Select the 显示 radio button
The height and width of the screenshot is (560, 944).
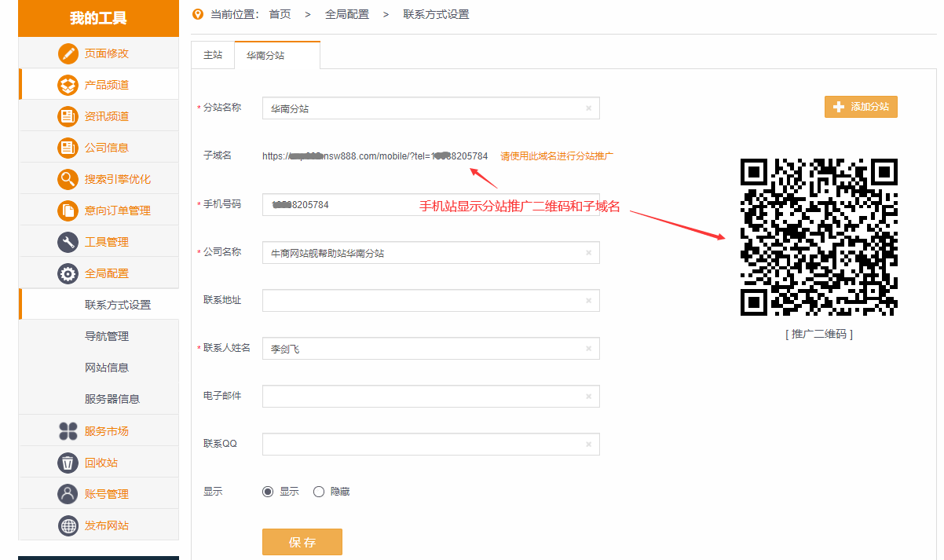[x=268, y=492]
